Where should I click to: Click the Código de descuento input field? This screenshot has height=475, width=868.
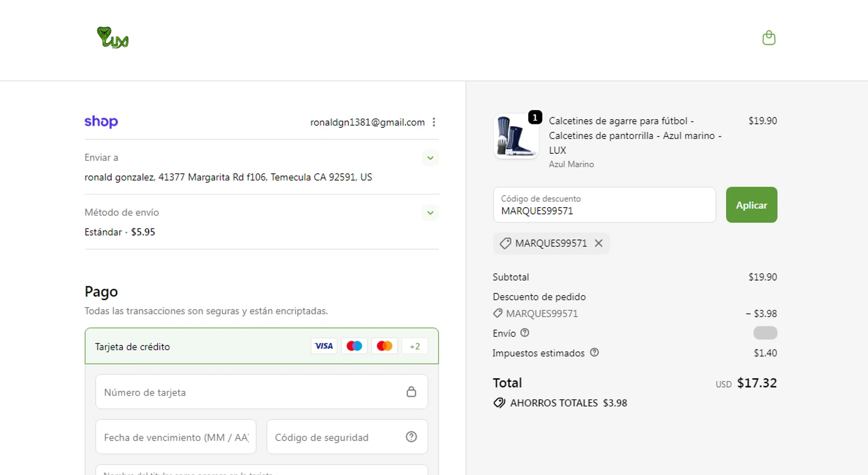tap(604, 205)
